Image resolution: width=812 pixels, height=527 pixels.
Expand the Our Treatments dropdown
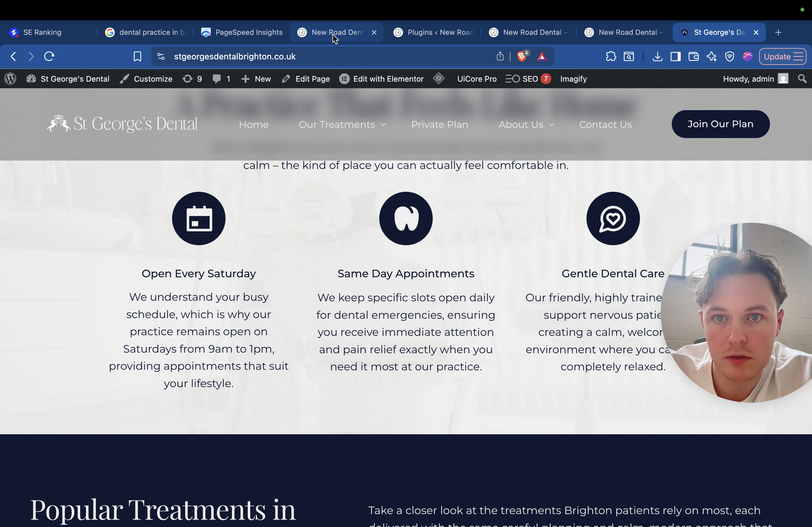click(342, 125)
